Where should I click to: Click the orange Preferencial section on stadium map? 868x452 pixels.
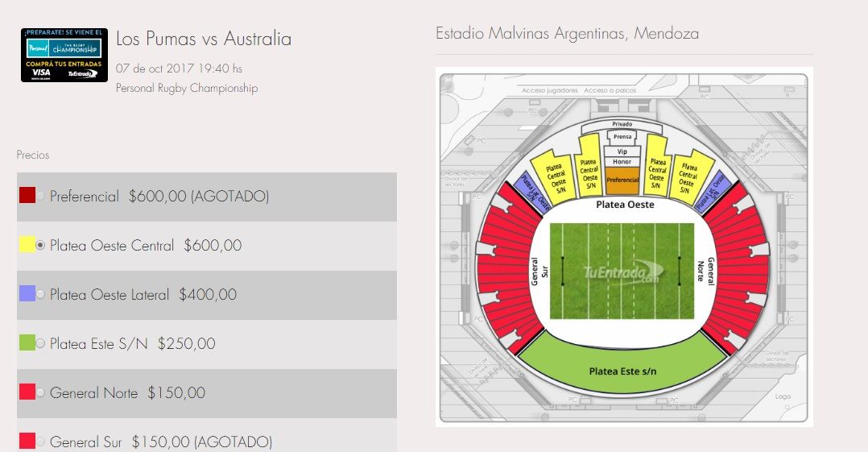click(622, 181)
